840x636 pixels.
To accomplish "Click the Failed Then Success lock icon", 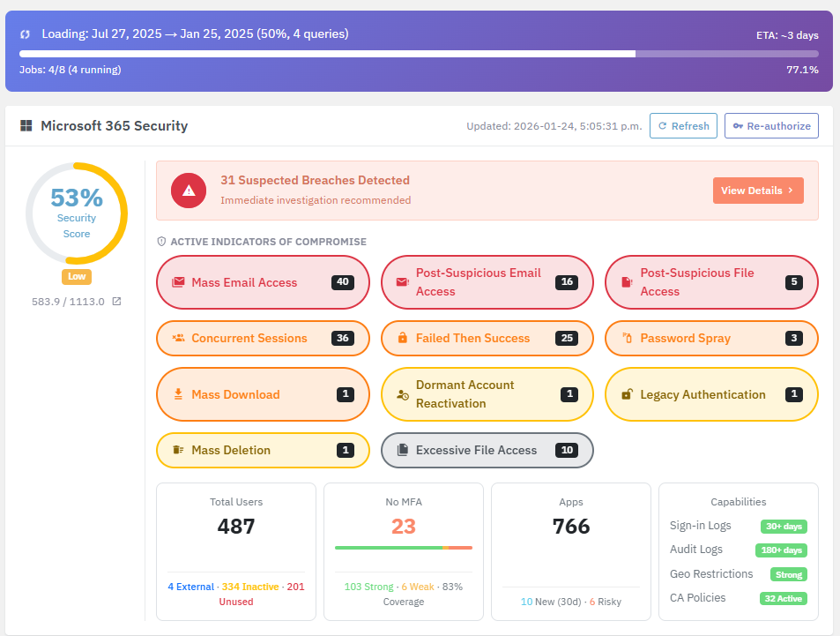I will pyautogui.click(x=404, y=338).
